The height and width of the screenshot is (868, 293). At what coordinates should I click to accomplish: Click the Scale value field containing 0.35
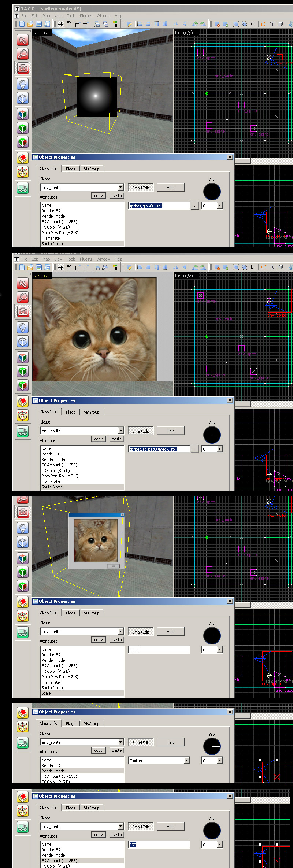(x=159, y=650)
